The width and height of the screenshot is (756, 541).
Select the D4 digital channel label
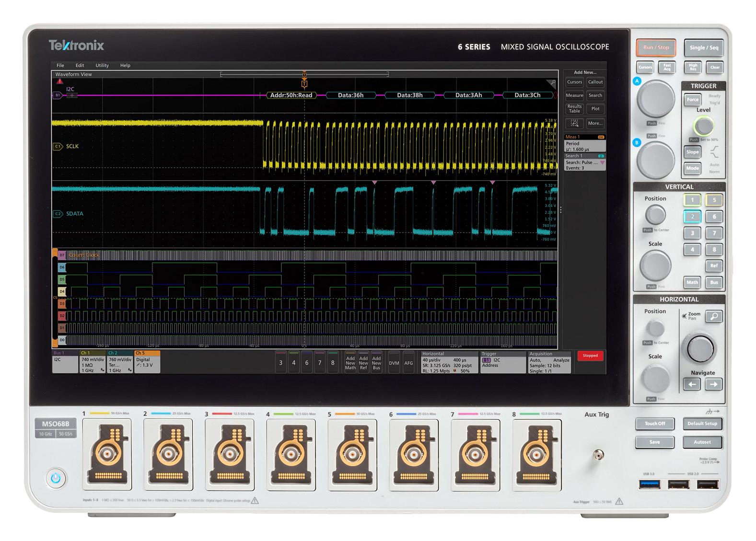62,291
